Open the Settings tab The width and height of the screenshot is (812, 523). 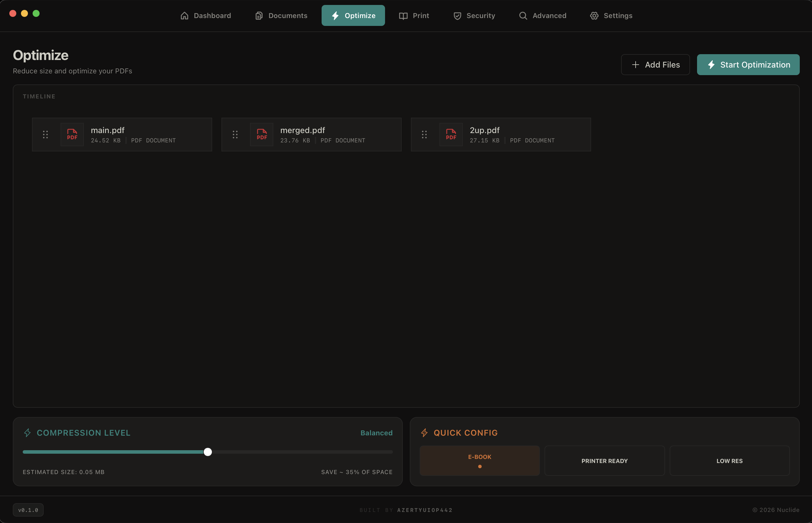coord(611,16)
